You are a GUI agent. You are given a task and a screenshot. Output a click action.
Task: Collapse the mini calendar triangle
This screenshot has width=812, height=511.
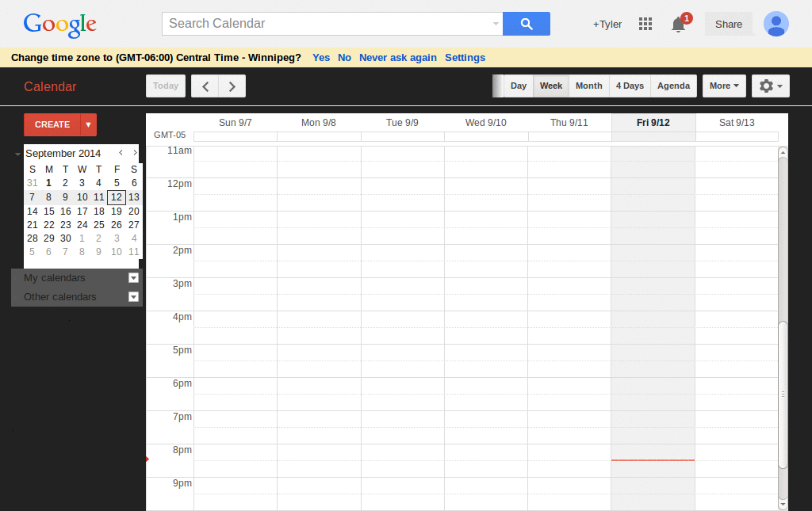(17, 154)
